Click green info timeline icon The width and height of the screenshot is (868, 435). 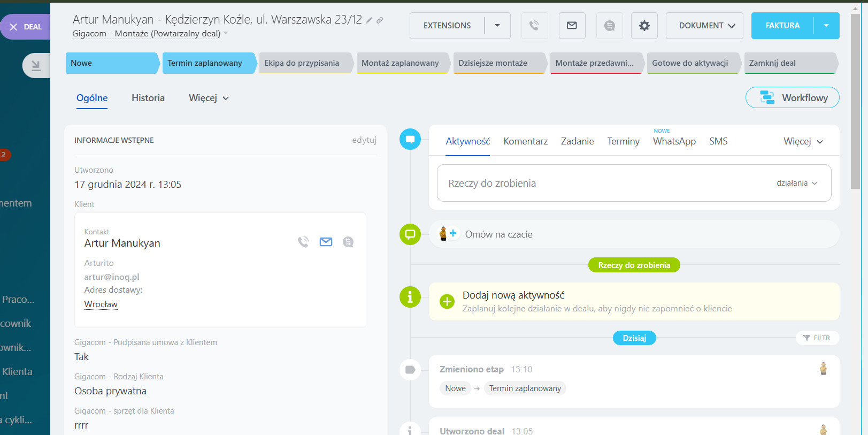click(410, 297)
